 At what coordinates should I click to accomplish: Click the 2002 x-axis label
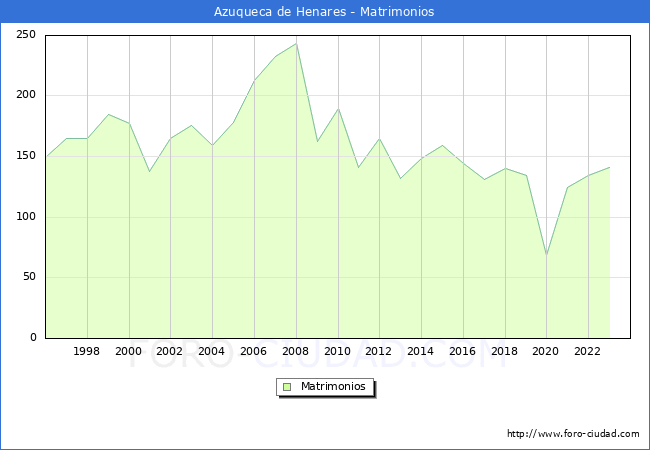pos(169,351)
